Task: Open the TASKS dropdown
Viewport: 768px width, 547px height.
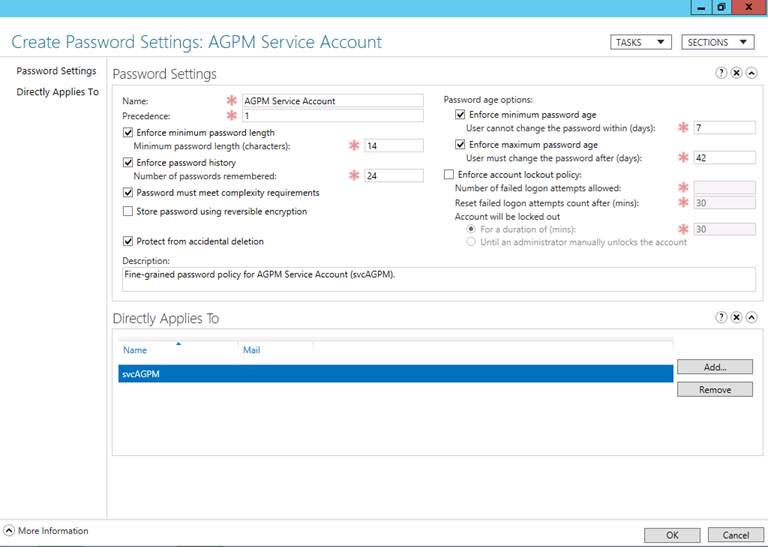Action: (640, 42)
